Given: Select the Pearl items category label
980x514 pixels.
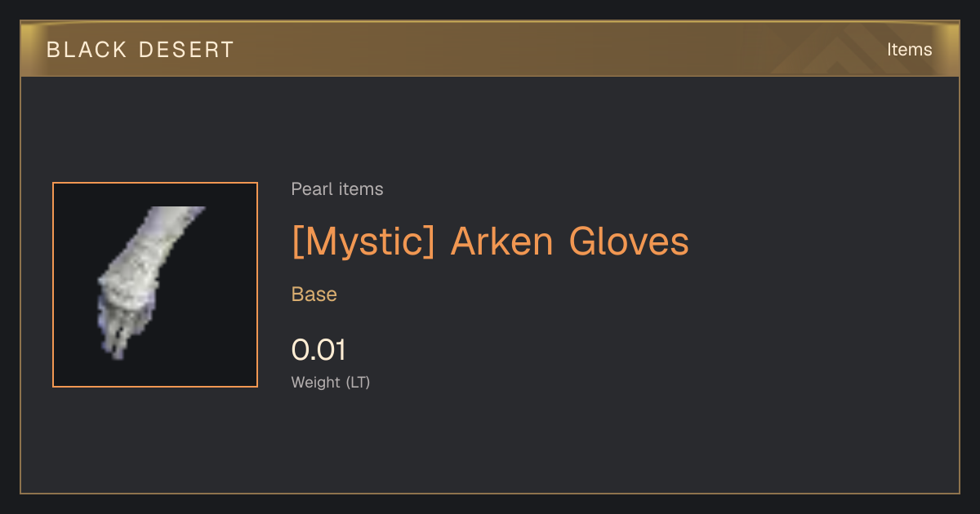Looking at the screenshot, I should [337, 189].
